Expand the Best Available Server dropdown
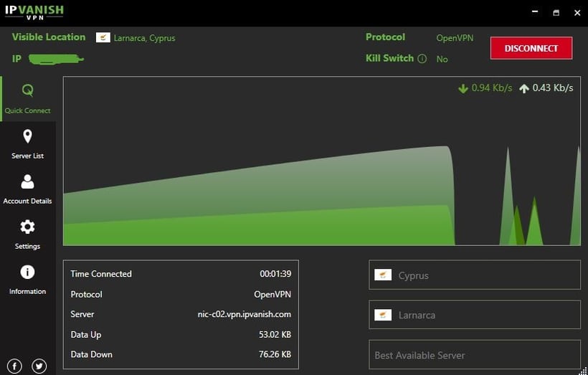 pyautogui.click(x=475, y=355)
